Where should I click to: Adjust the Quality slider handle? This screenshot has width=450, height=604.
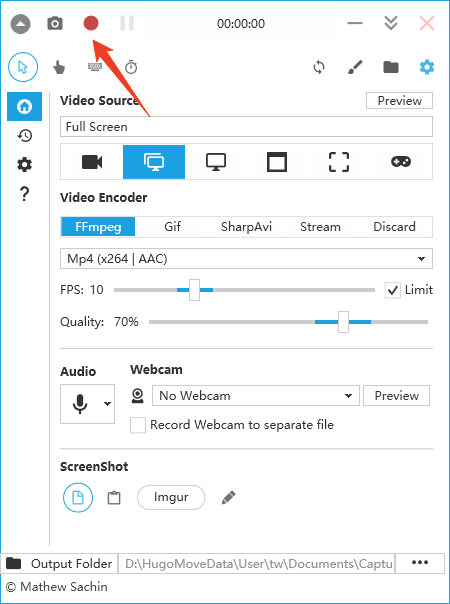343,322
